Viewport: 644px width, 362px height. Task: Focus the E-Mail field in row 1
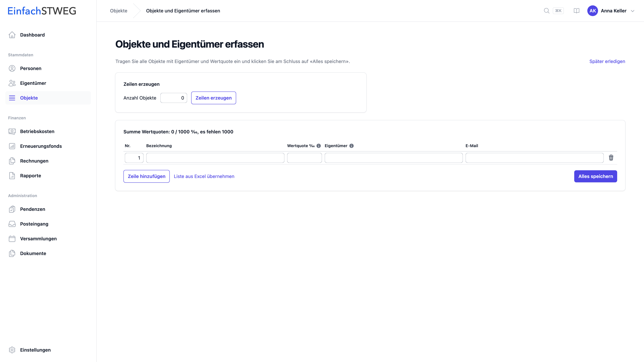pos(534,158)
